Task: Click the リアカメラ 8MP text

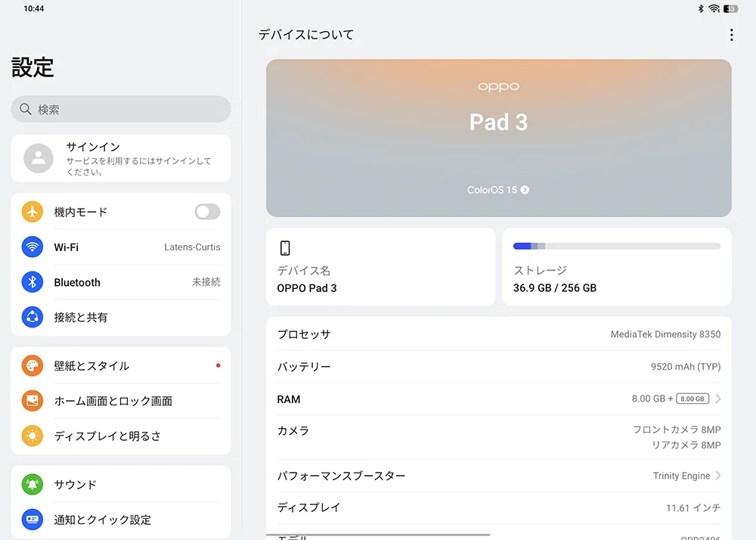Action: [686, 445]
